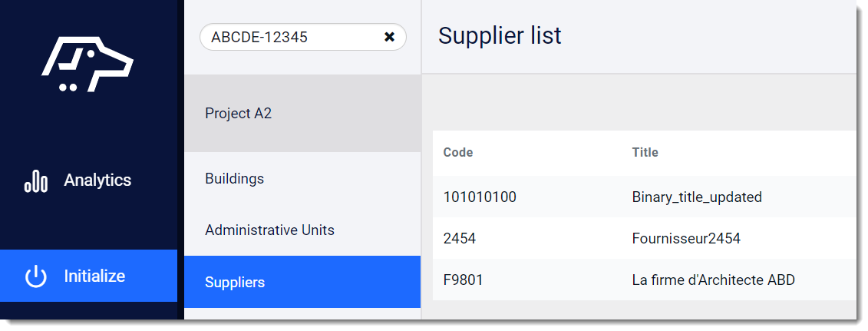Sort by the Title column header
868x331 pixels.
(x=645, y=152)
